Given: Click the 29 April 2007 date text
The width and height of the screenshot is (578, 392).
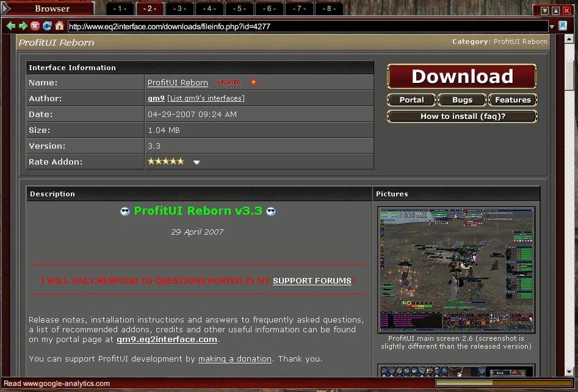Looking at the screenshot, I should tap(197, 232).
